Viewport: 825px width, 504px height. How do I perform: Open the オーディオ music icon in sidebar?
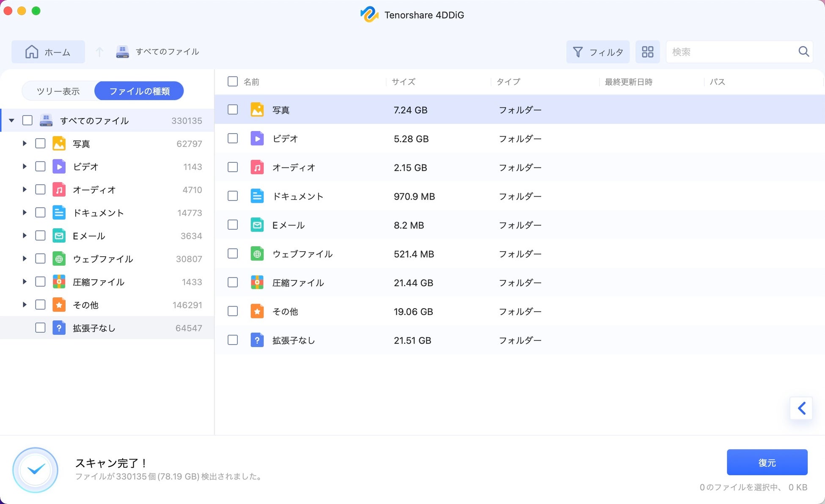coord(59,189)
